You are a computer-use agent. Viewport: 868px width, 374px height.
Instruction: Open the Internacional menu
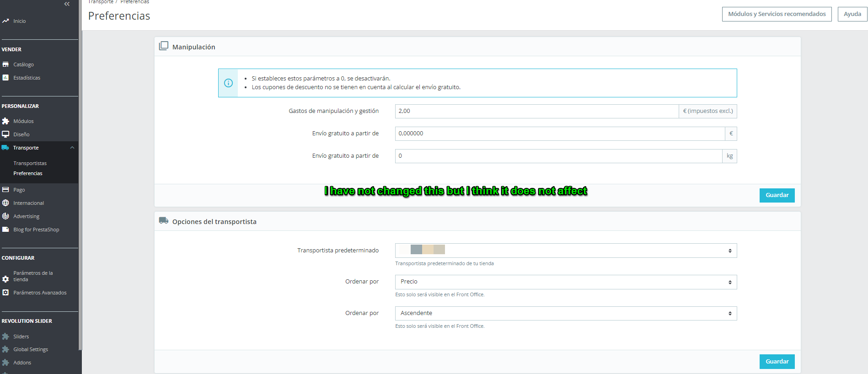point(29,203)
